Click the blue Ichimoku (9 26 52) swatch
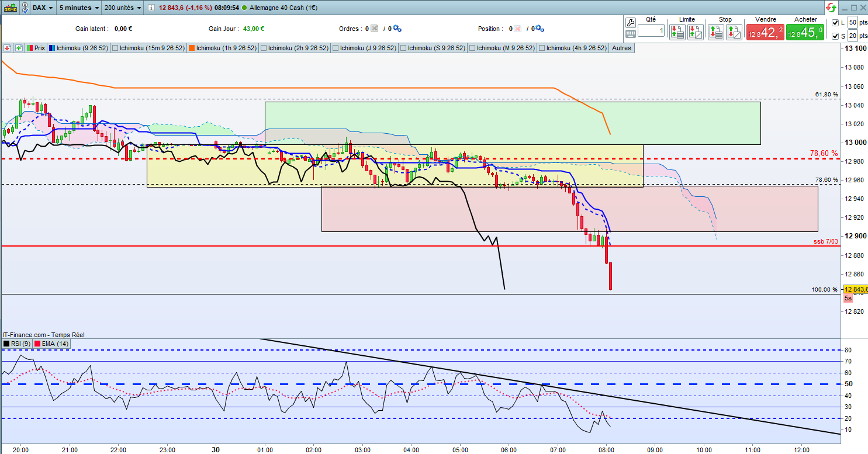This screenshot has width=868, height=454. pyautogui.click(x=52, y=48)
